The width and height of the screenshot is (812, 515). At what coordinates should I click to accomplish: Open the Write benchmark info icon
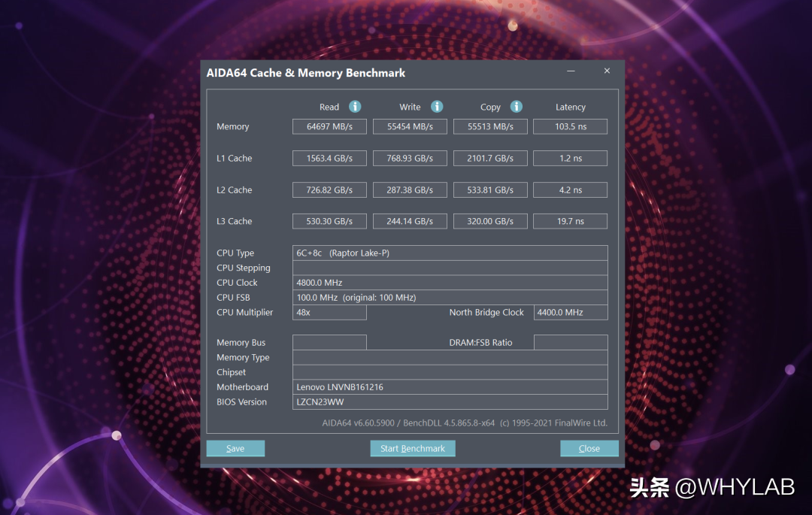[x=437, y=107]
